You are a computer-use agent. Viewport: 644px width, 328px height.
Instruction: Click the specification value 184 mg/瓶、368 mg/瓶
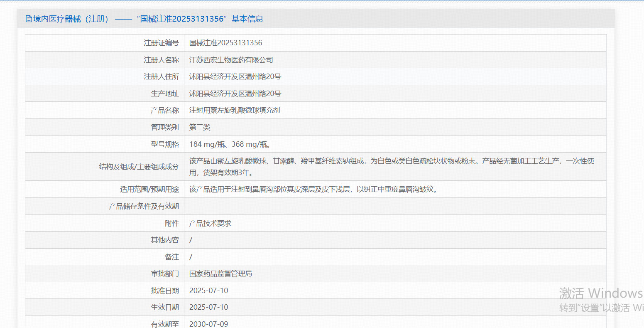(x=230, y=144)
